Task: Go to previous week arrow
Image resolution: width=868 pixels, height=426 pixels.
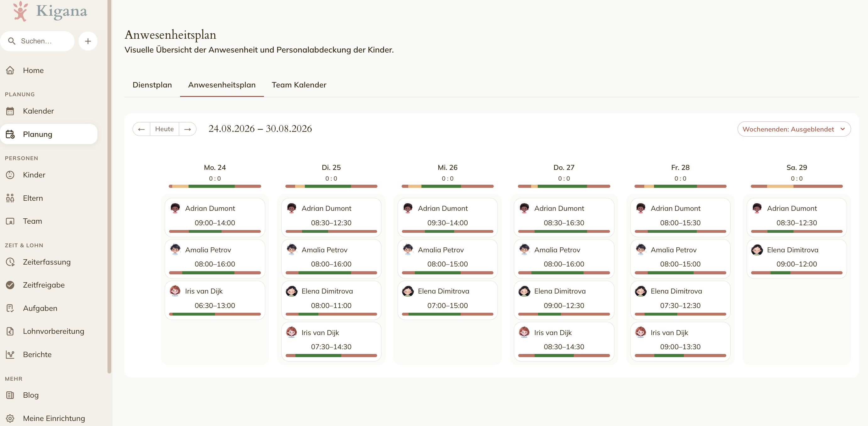Action: (x=141, y=129)
